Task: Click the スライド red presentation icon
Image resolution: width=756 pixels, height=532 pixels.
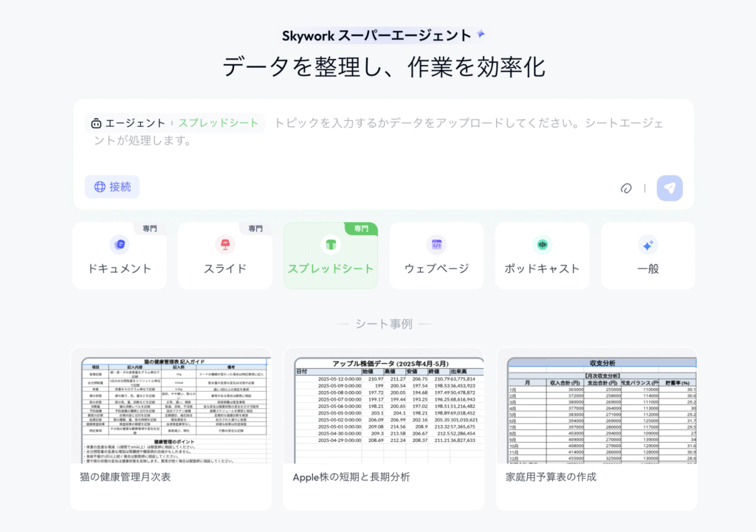Action: [x=225, y=244]
